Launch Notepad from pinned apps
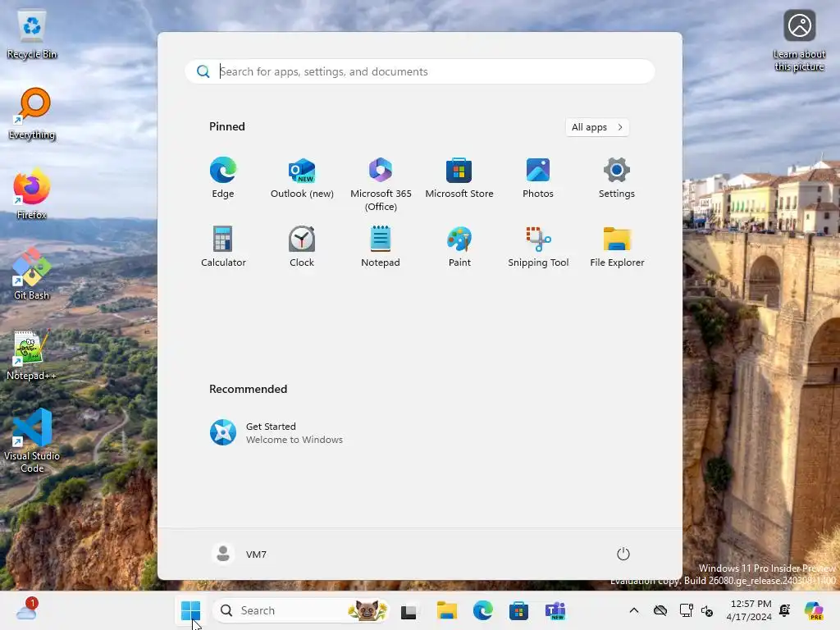This screenshot has width=840, height=630. point(381,246)
